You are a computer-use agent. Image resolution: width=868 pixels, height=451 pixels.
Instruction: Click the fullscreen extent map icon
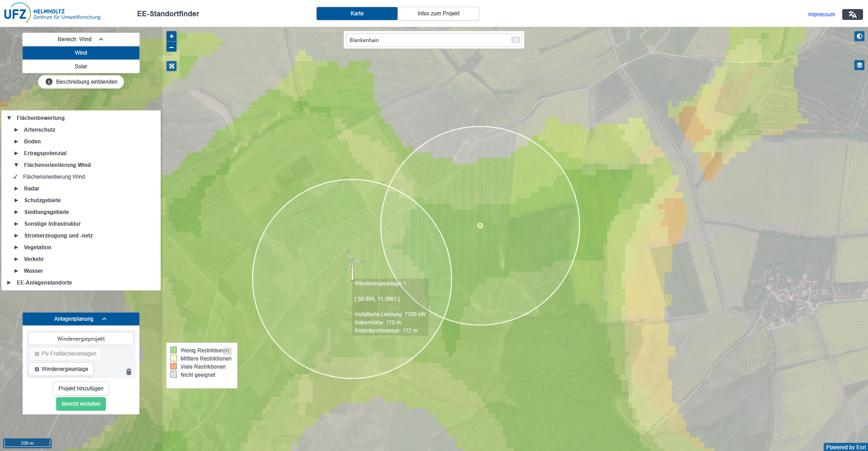click(172, 66)
